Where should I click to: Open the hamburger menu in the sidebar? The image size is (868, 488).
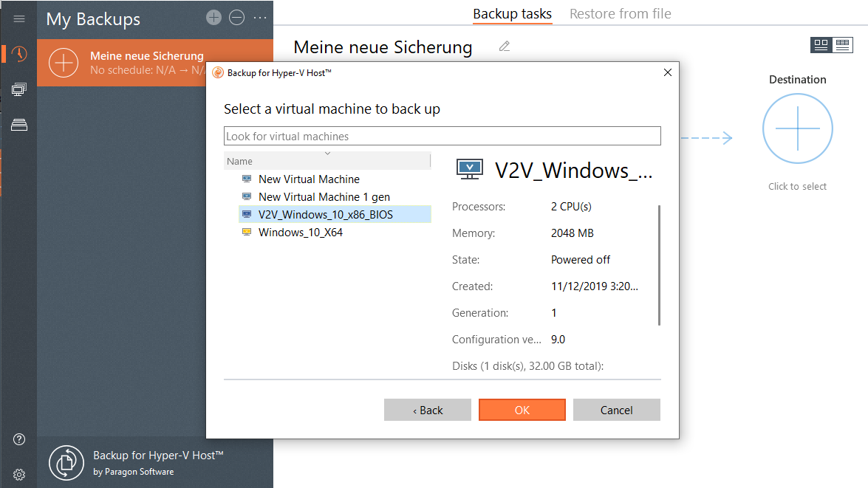[x=18, y=18]
